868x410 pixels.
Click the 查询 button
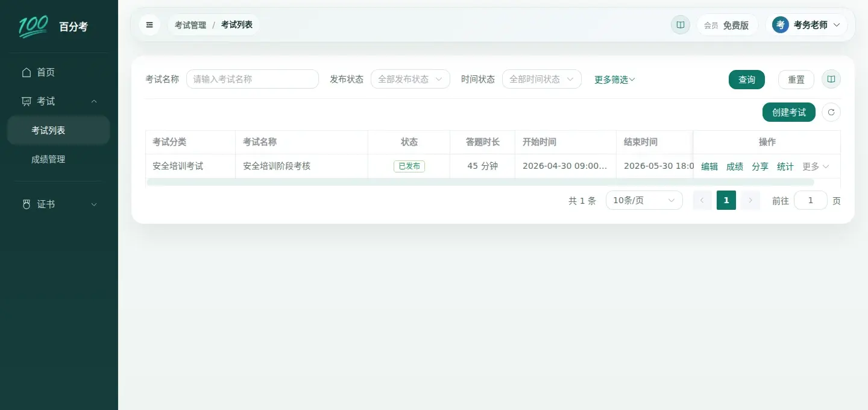747,80
